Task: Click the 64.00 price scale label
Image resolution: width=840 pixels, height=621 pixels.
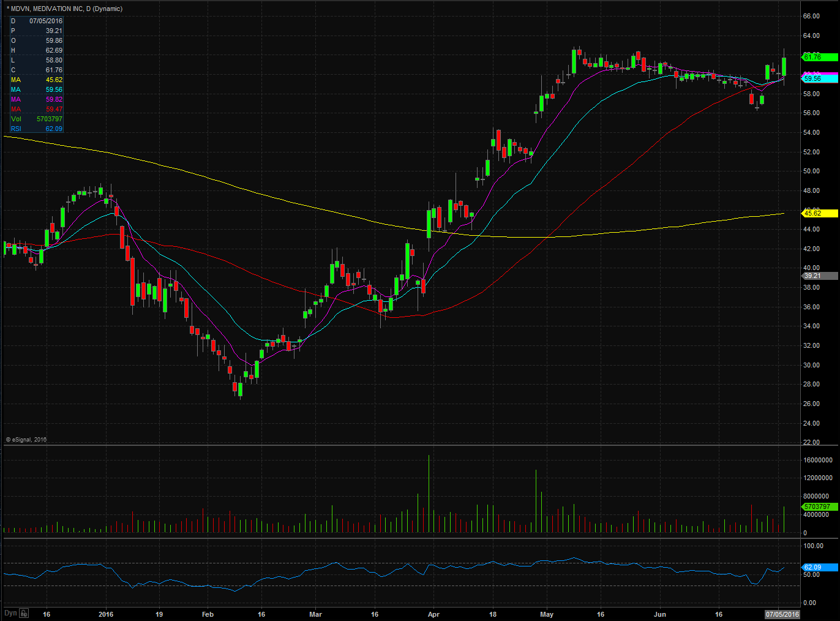Action: click(x=811, y=36)
